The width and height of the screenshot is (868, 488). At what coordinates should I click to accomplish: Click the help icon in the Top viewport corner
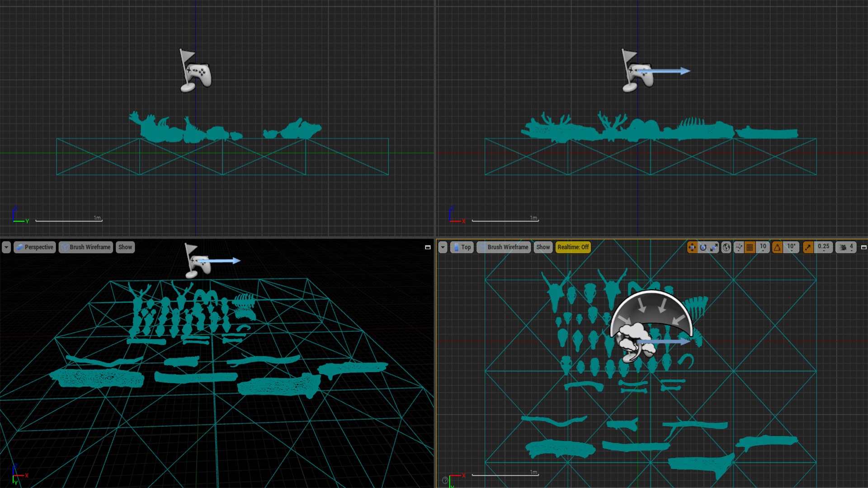[x=445, y=480]
